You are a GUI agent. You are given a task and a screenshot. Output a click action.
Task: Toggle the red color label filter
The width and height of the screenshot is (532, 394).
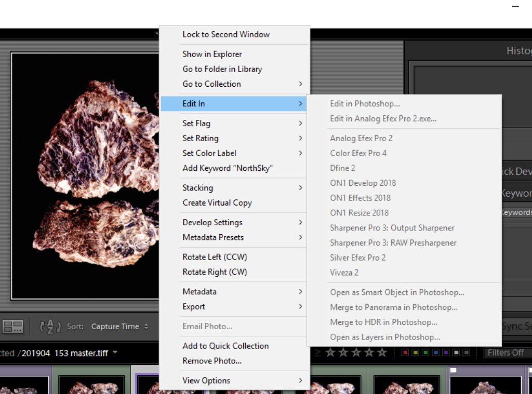405,352
